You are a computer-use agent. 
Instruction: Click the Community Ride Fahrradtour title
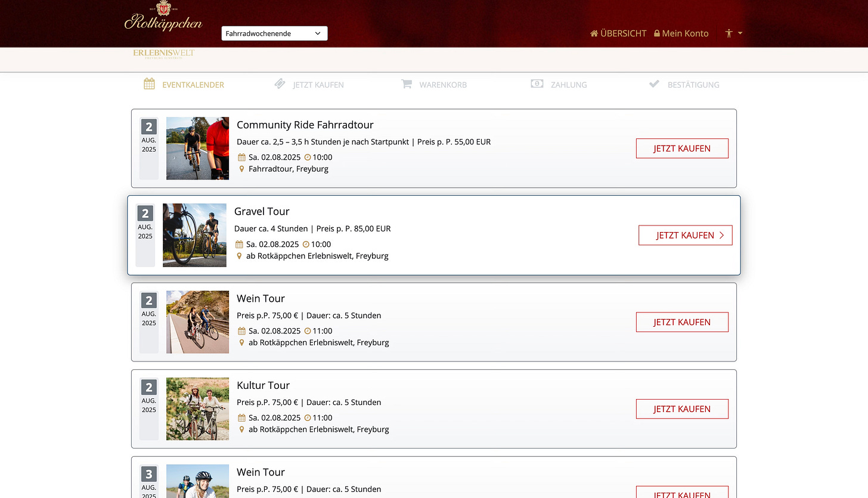(x=305, y=125)
